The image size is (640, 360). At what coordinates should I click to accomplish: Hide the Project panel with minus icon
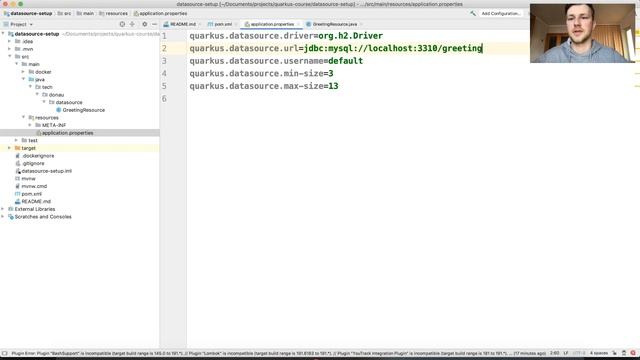(x=154, y=24)
